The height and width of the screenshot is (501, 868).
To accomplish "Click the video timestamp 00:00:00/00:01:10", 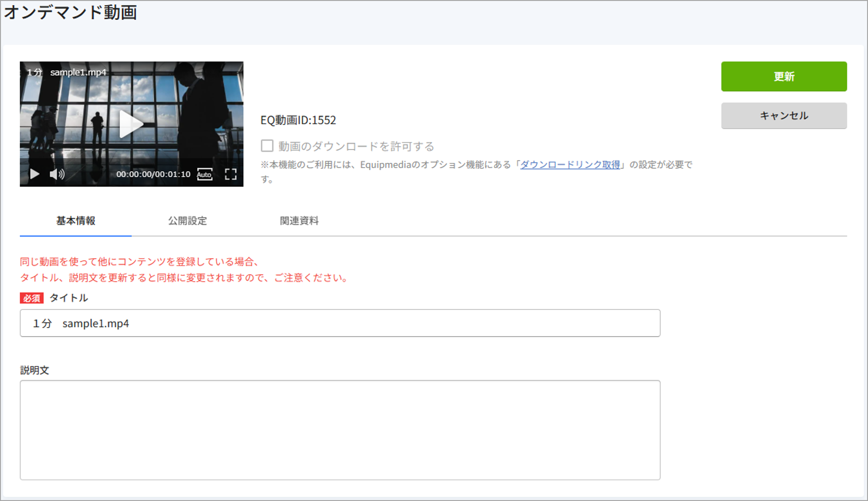I will (153, 174).
